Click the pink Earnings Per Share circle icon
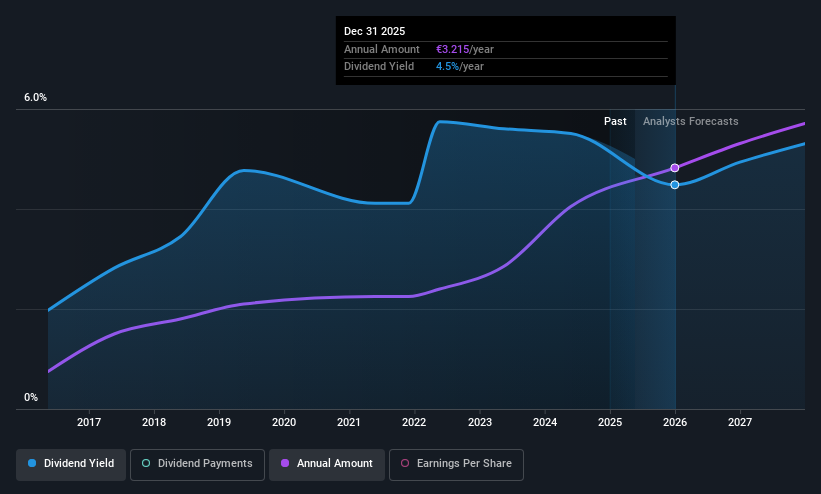Screen dimensions: 821x494 [x=405, y=463]
